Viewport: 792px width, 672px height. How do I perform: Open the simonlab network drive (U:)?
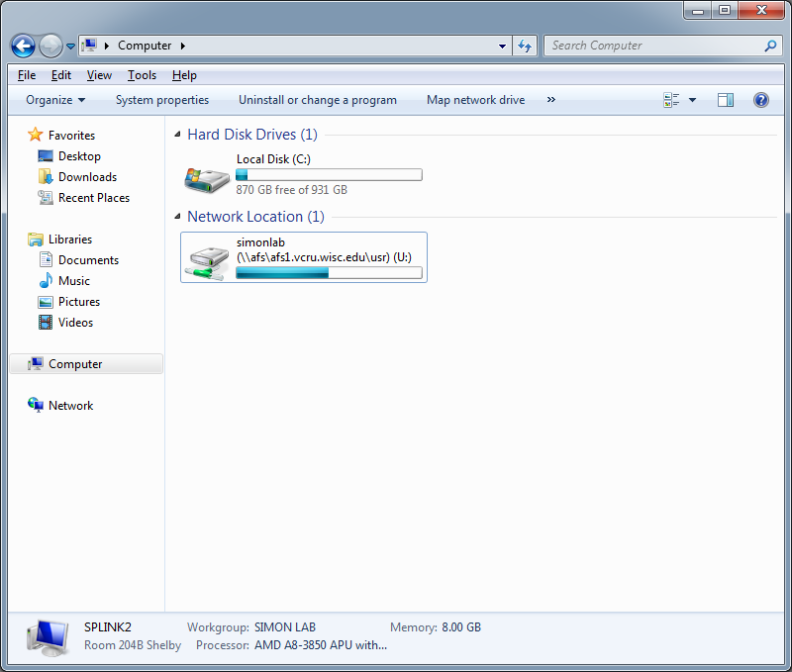pyautogui.click(x=303, y=257)
